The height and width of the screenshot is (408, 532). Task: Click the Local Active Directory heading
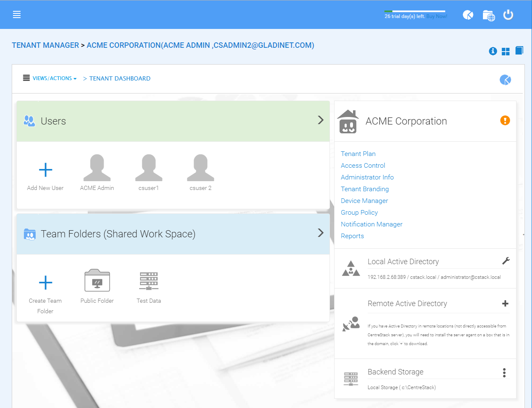[x=403, y=262]
